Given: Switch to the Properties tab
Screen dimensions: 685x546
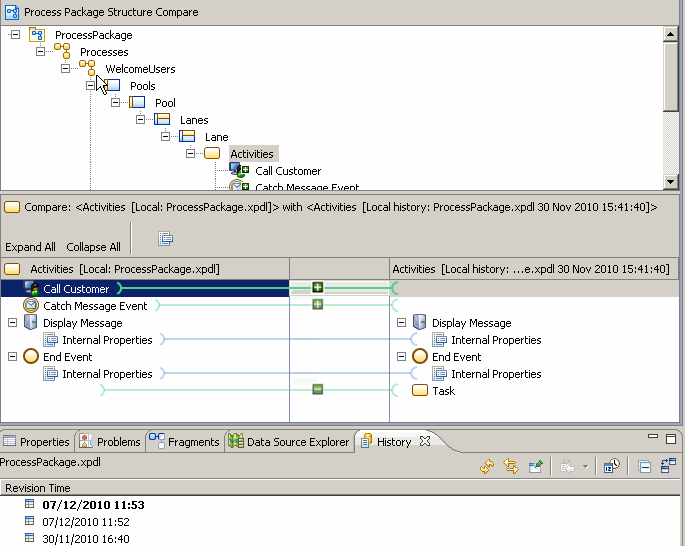Looking at the screenshot, I should point(37,442).
